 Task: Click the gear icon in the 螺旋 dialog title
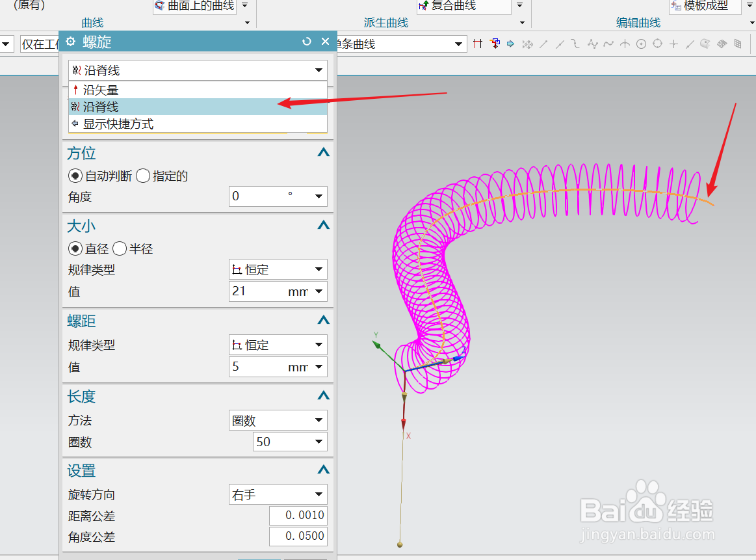pyautogui.click(x=71, y=42)
